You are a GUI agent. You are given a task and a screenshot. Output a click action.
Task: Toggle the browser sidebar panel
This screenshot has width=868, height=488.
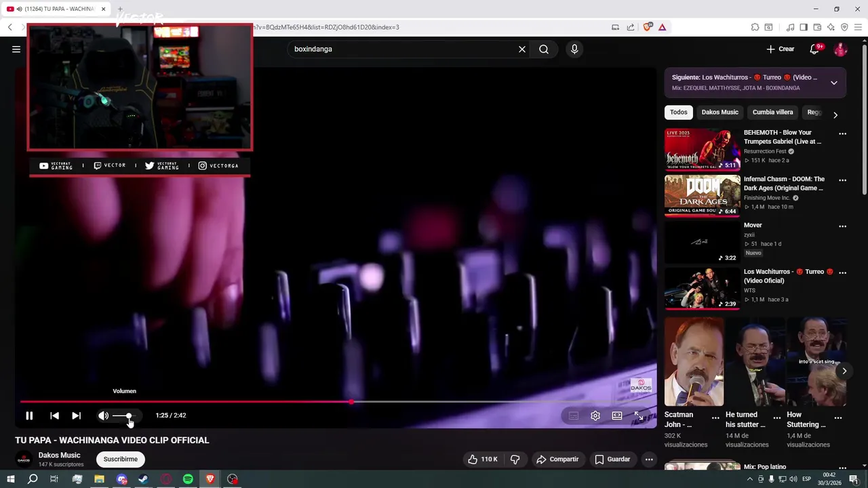pyautogui.click(x=804, y=27)
